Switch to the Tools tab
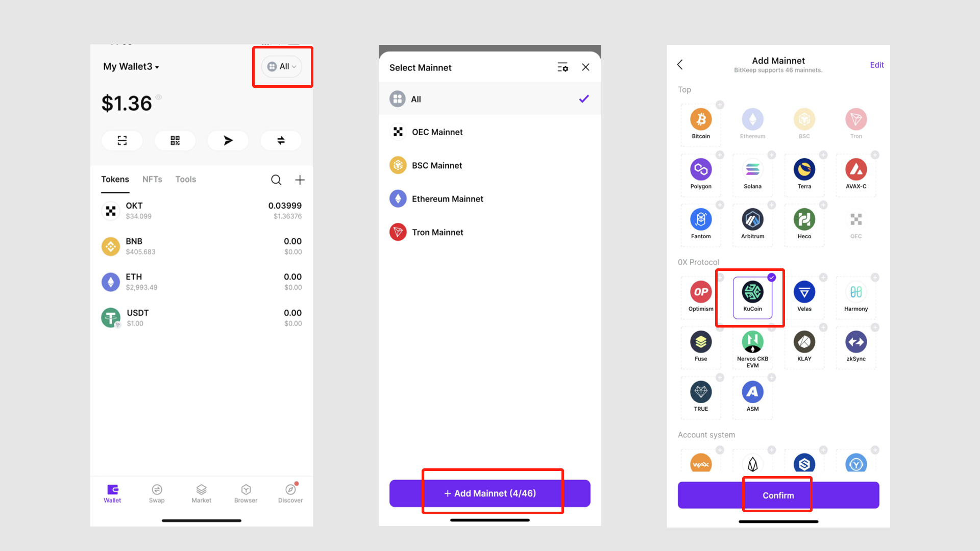The width and height of the screenshot is (980, 551). click(x=185, y=179)
